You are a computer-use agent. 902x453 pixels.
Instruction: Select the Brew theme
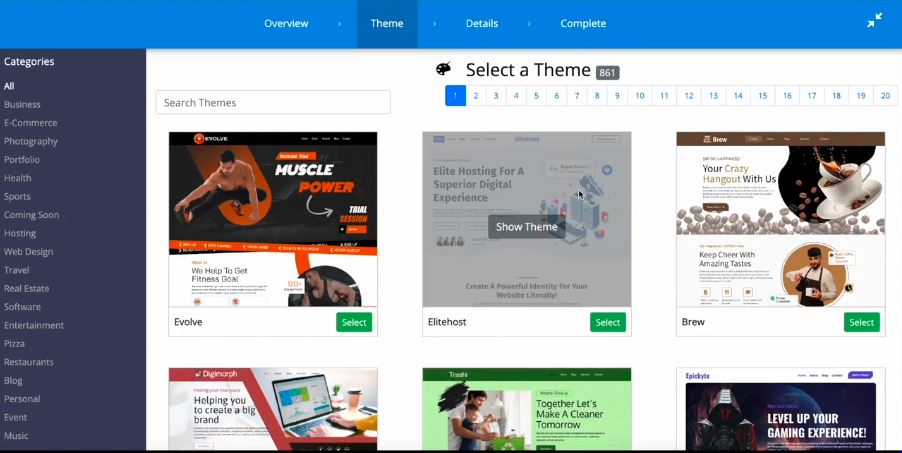coord(861,322)
